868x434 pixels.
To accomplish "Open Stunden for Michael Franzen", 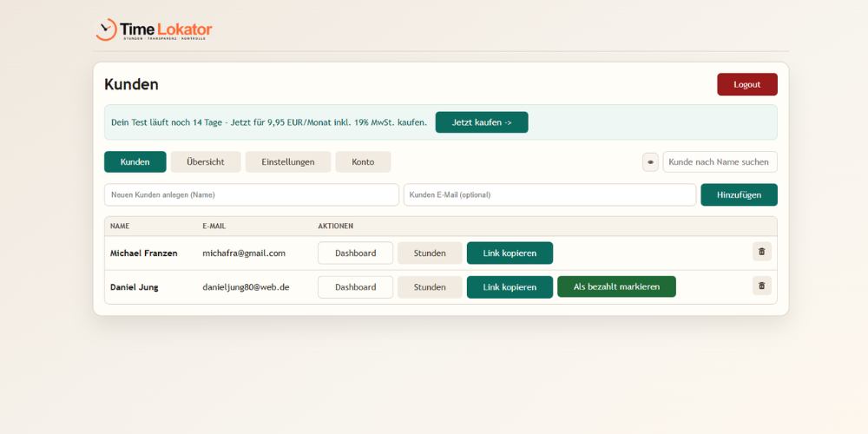I will pos(430,253).
